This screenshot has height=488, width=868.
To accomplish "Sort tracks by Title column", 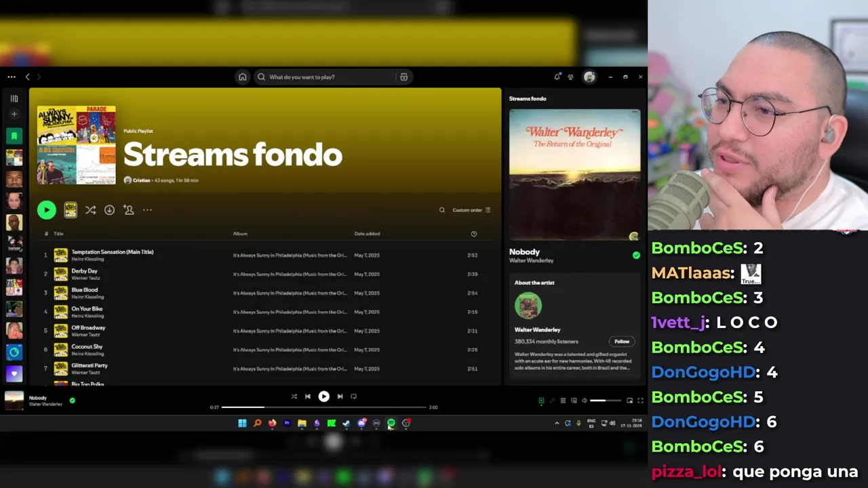I will pos(58,234).
